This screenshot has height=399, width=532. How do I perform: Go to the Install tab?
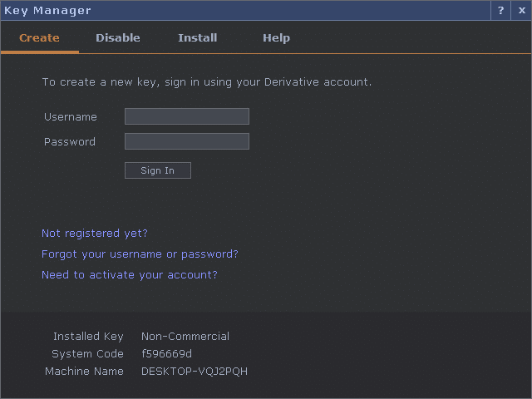[x=198, y=38]
